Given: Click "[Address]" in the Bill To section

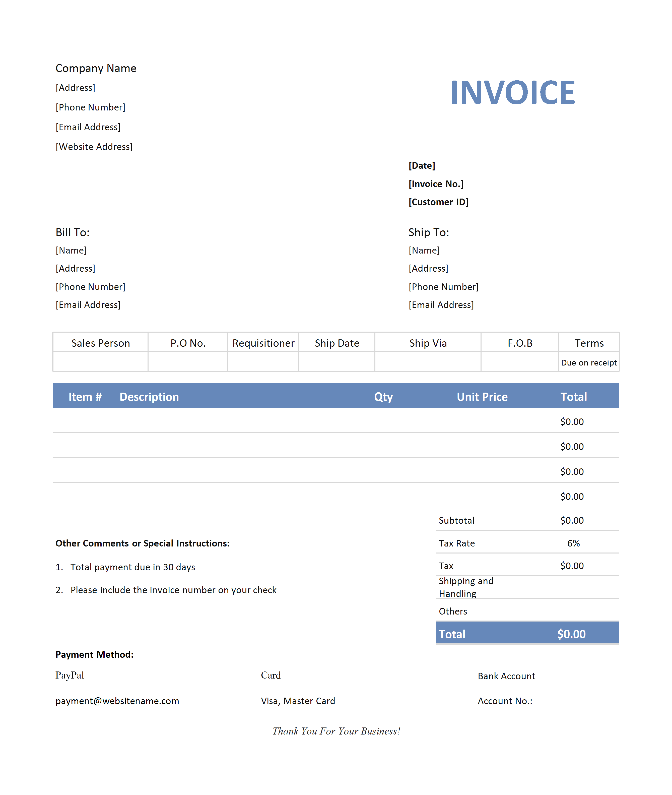Looking at the screenshot, I should click(x=76, y=269).
